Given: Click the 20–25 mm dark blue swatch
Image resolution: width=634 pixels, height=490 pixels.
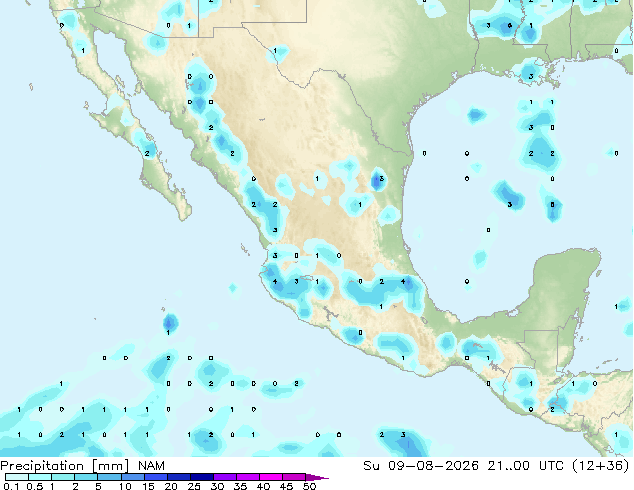Looking at the screenshot, I should (x=179, y=477).
